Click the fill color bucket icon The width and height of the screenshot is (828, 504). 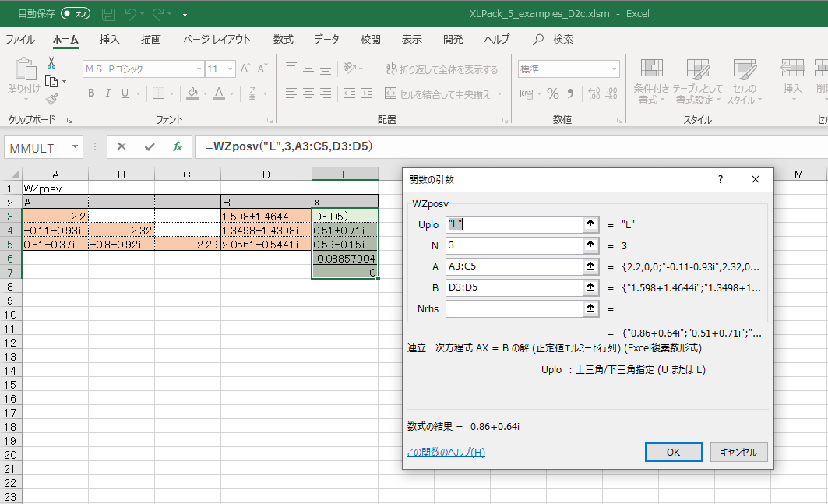[192, 94]
